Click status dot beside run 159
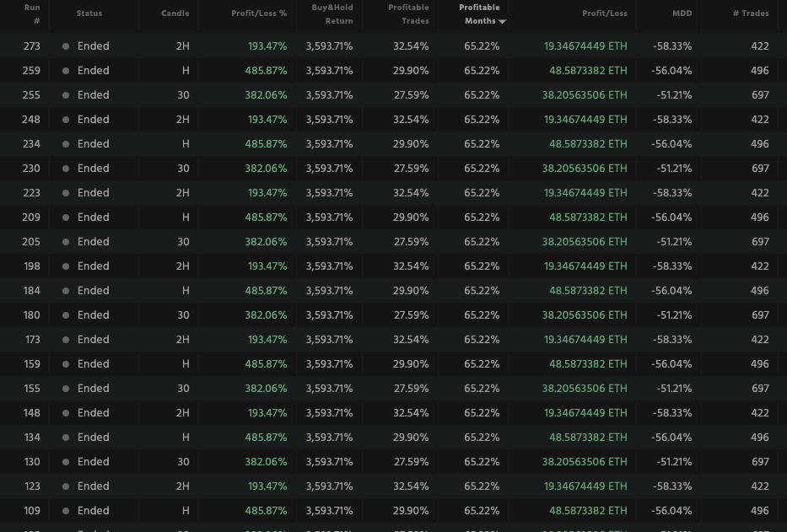The width and height of the screenshot is (787, 532). (66, 364)
